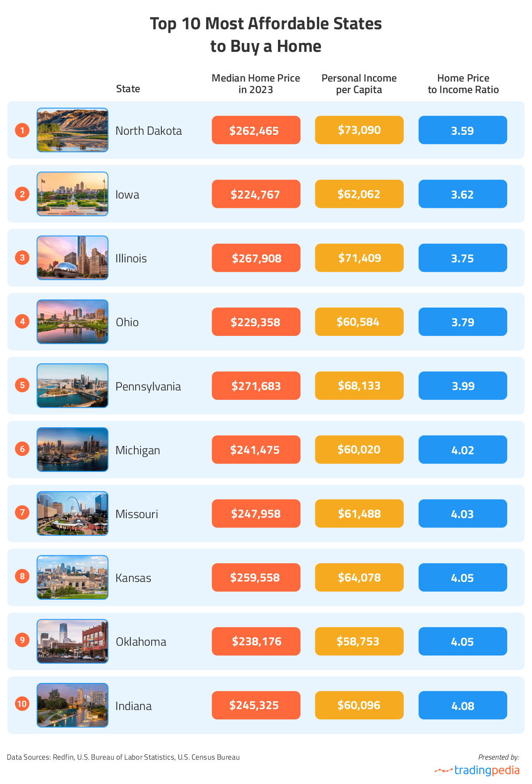Image resolution: width=532 pixels, height=784 pixels.
Task: Click the rank 5 number badge
Action: click(22, 385)
